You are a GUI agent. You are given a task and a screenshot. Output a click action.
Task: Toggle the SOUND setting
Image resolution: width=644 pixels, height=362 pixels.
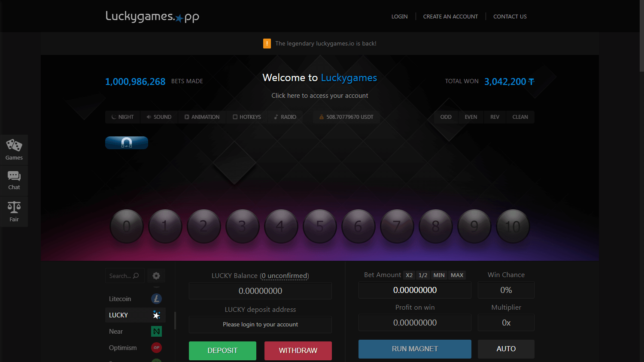click(159, 117)
